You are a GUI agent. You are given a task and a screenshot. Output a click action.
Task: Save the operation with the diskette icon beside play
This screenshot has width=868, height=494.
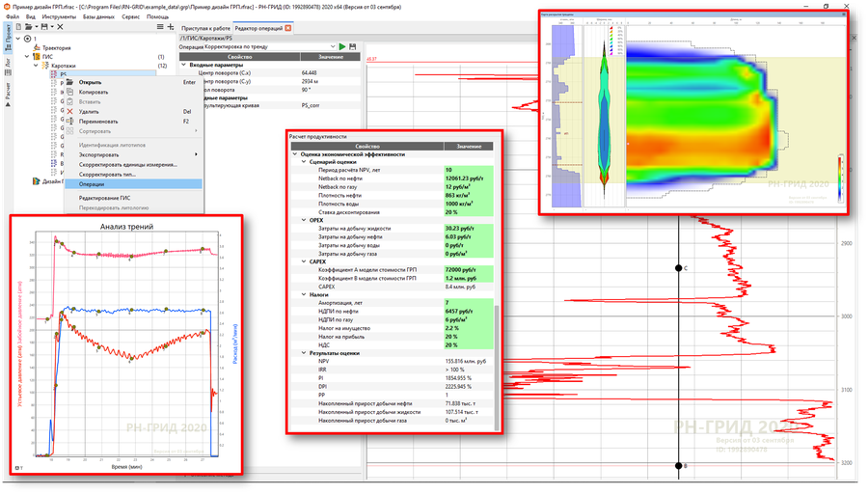[353, 46]
